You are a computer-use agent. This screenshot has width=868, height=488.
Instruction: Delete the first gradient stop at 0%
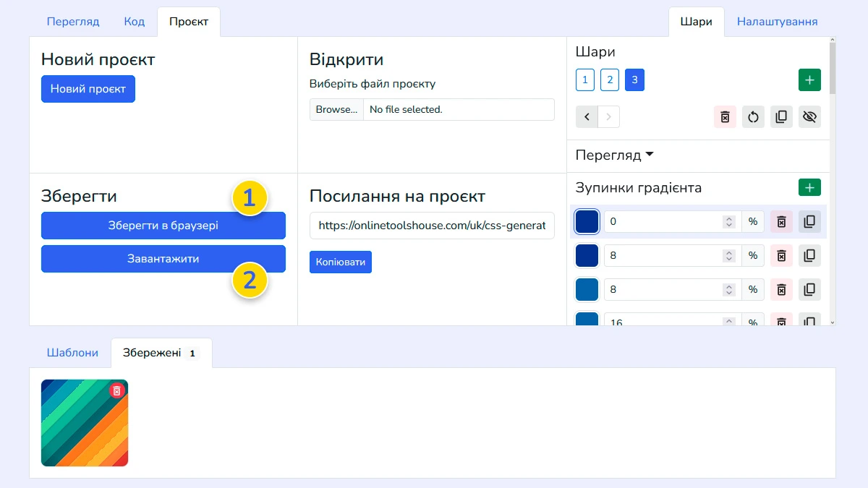click(781, 221)
